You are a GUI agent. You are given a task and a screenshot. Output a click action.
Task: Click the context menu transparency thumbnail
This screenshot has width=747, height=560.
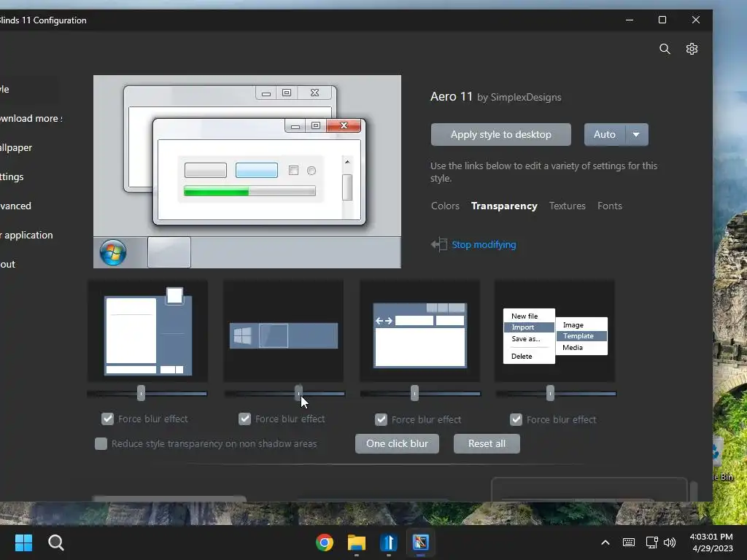coord(555,331)
